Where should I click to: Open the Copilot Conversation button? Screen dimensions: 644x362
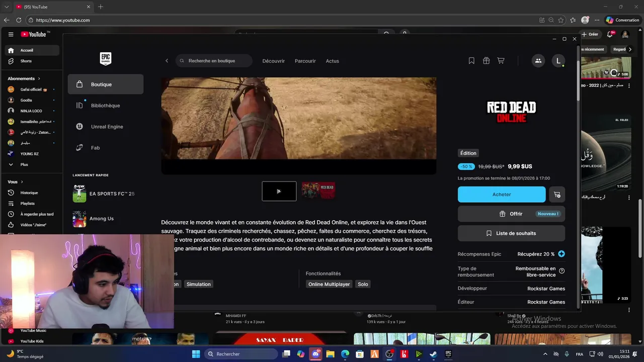point(622,20)
